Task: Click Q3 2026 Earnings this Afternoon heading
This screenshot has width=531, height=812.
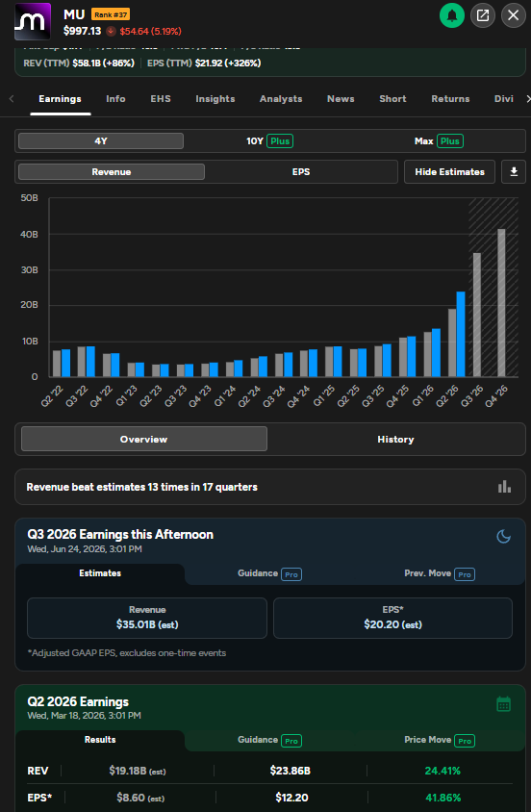Action: pyautogui.click(x=120, y=534)
